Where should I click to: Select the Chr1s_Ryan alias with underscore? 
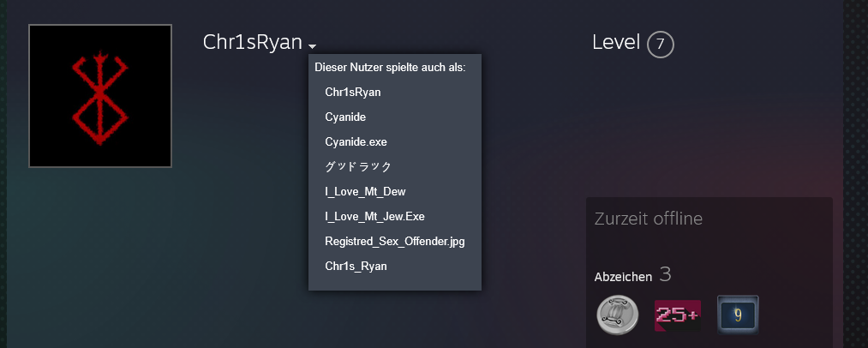coord(356,267)
